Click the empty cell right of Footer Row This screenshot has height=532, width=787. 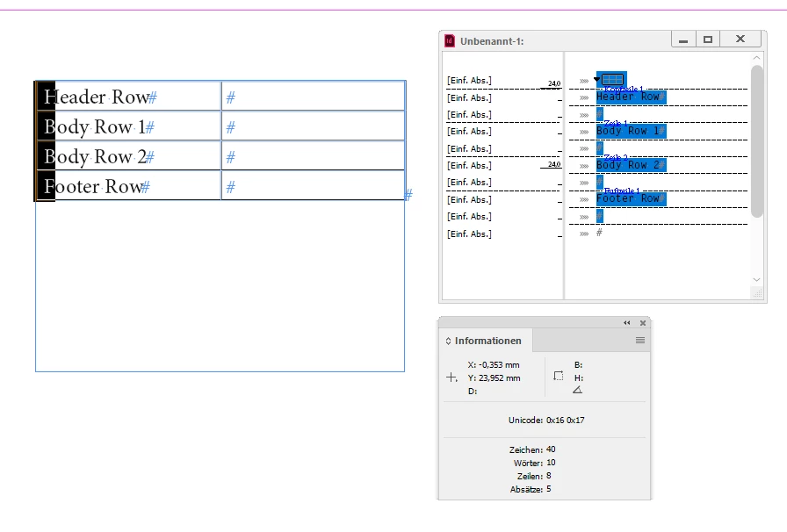click(x=314, y=185)
